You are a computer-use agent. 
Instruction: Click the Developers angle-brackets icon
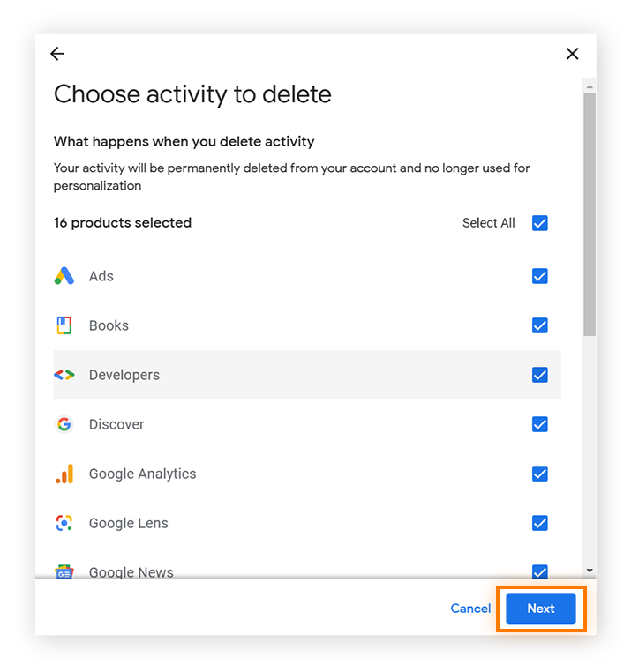(64, 375)
